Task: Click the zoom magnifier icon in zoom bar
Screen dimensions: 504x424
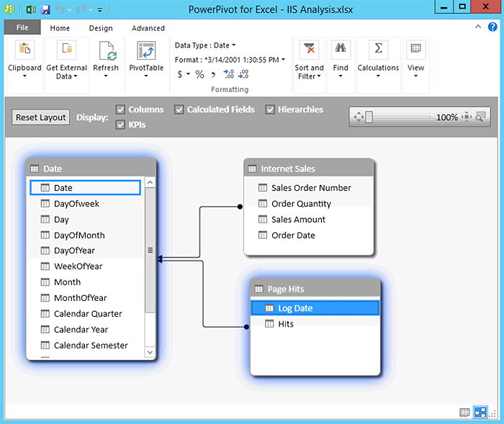Action: (x=480, y=117)
